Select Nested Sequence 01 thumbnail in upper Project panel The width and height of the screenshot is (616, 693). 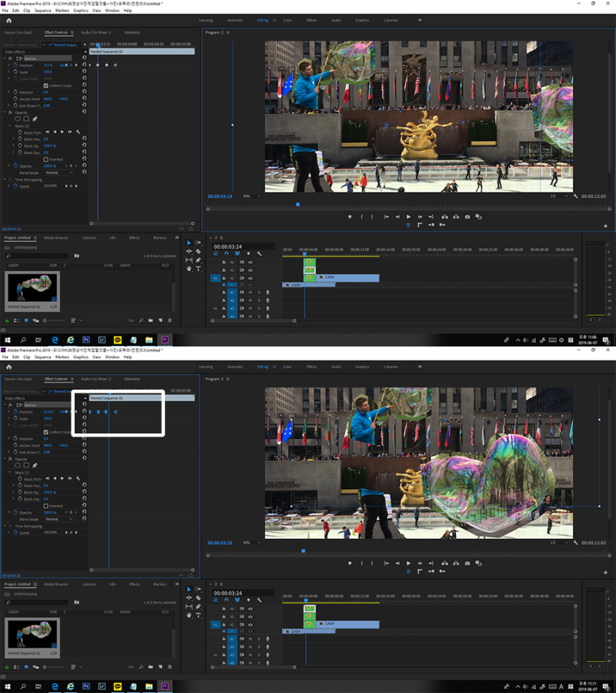click(x=32, y=288)
